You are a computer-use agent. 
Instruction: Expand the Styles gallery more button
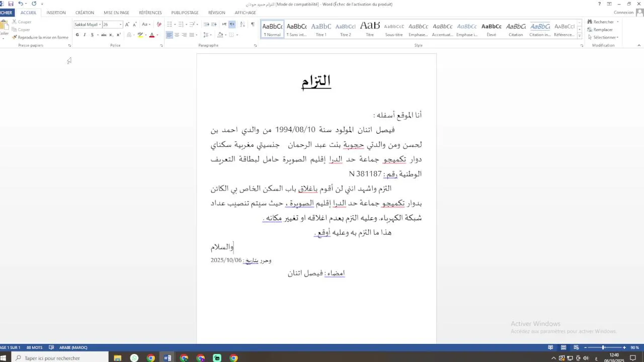pyautogui.click(x=580, y=36)
